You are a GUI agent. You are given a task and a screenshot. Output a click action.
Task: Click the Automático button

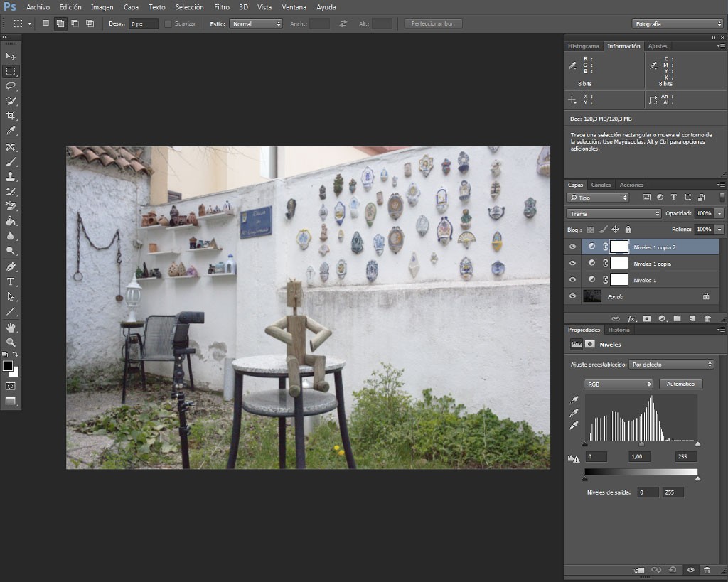(x=680, y=384)
